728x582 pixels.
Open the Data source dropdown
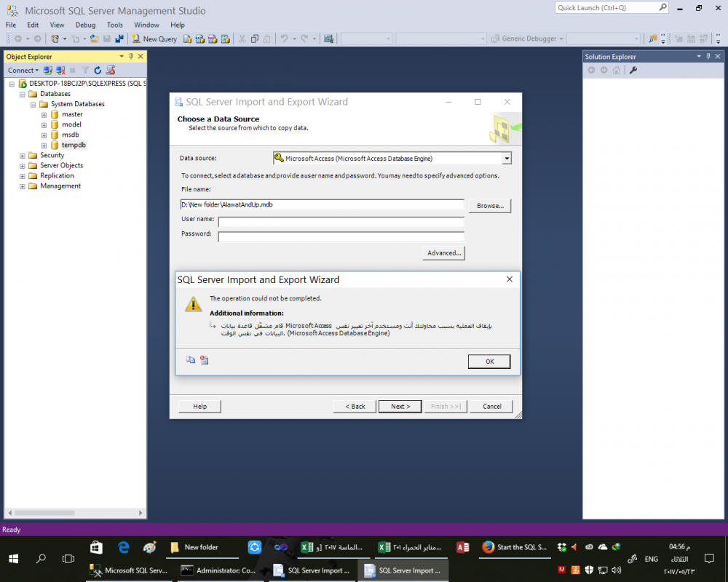click(x=507, y=159)
